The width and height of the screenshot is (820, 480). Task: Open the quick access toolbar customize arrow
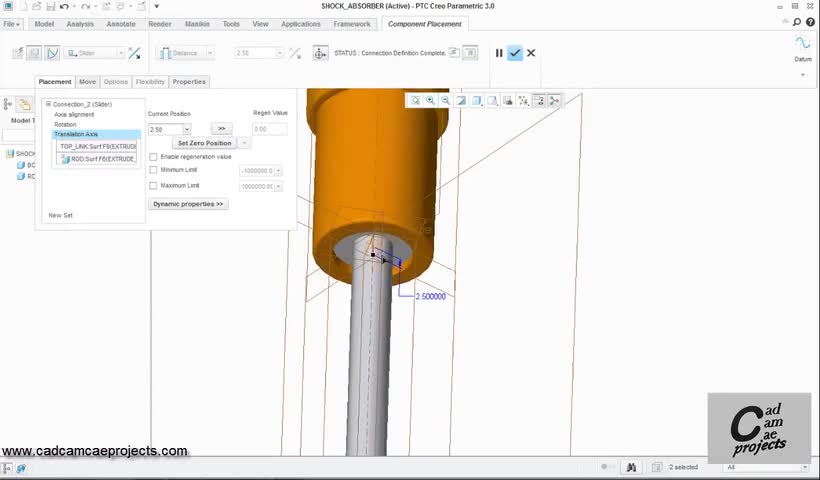[156, 7]
